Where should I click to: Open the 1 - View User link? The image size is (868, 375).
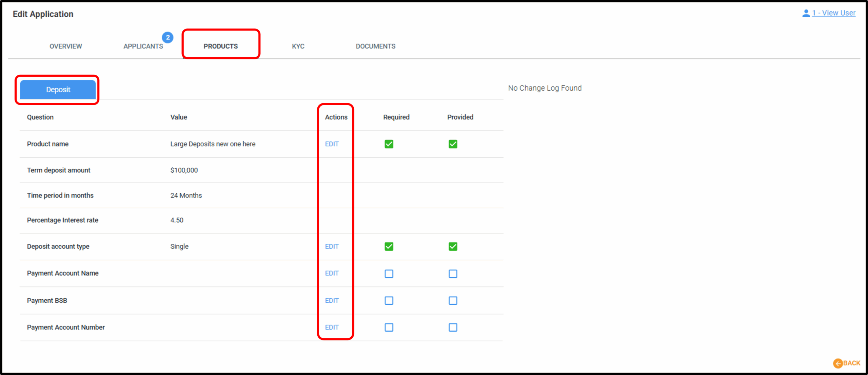pyautogui.click(x=834, y=13)
